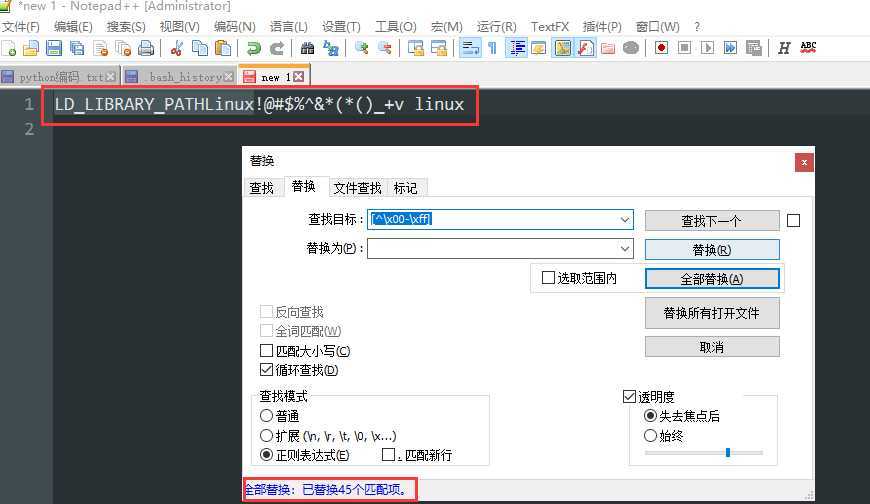Enable the 匹配大小写 checkbox
The image size is (870, 504).
[266, 351]
